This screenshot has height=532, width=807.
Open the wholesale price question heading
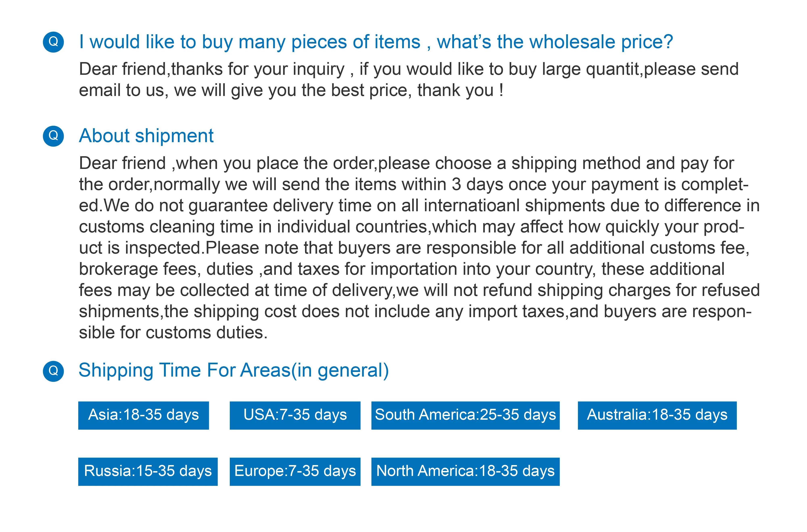pos(376,42)
